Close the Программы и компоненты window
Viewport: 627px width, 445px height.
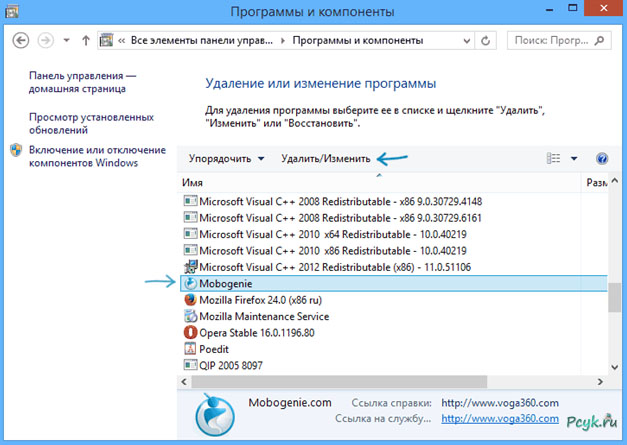pyautogui.click(x=605, y=8)
